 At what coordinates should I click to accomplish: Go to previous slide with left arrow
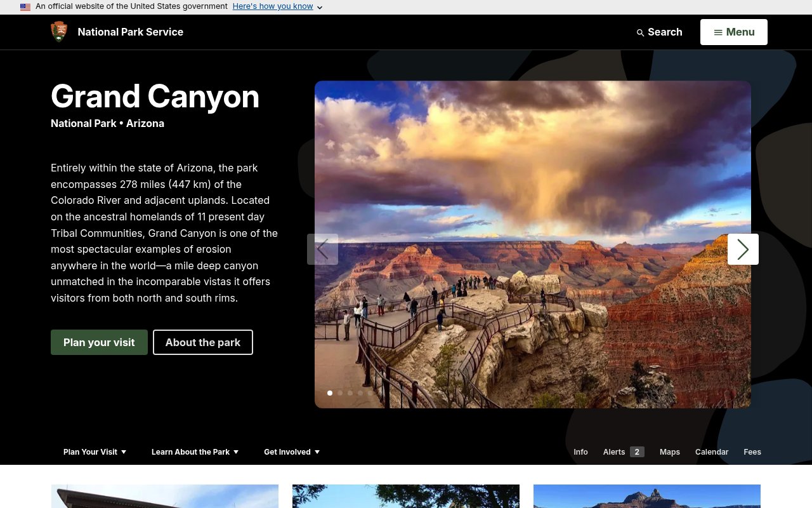click(x=322, y=249)
